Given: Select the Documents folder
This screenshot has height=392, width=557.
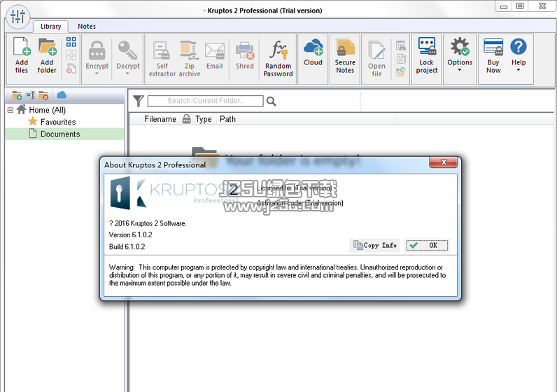Looking at the screenshot, I should (60, 134).
